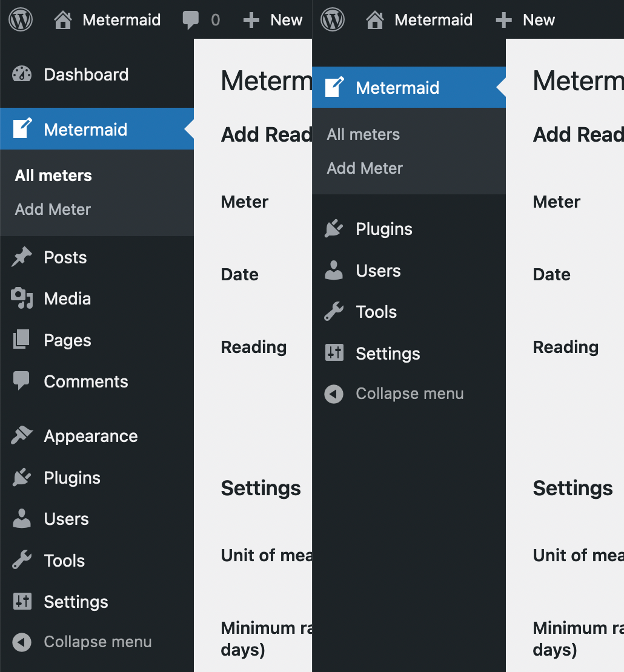Click the Meter field label in left panel
This screenshot has height=672, width=624.
tap(245, 202)
